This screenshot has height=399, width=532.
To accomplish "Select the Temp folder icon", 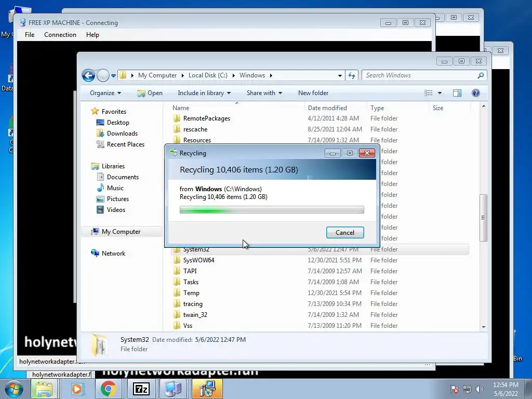I will point(177,293).
